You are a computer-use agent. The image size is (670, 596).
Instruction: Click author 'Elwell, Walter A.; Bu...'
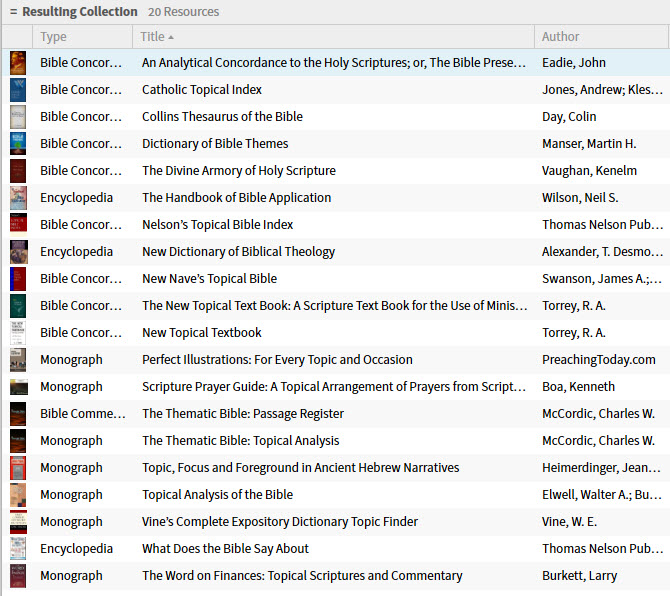point(602,494)
